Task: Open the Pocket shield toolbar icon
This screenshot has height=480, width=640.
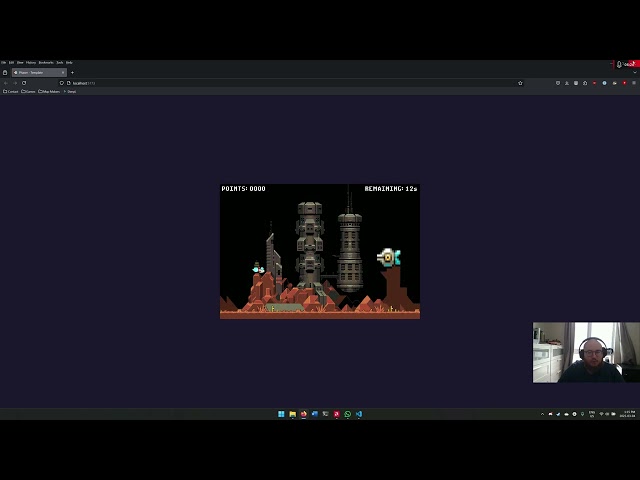Action: click(558, 83)
